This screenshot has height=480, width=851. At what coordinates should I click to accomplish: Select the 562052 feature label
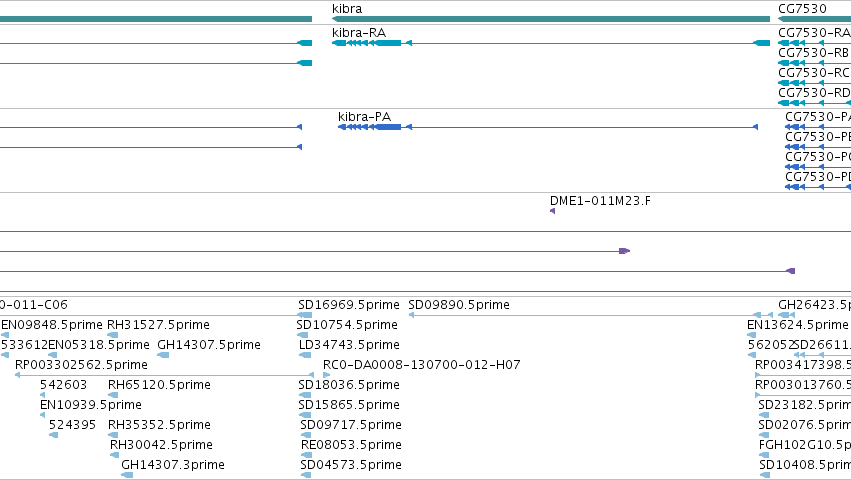[x=771, y=345]
